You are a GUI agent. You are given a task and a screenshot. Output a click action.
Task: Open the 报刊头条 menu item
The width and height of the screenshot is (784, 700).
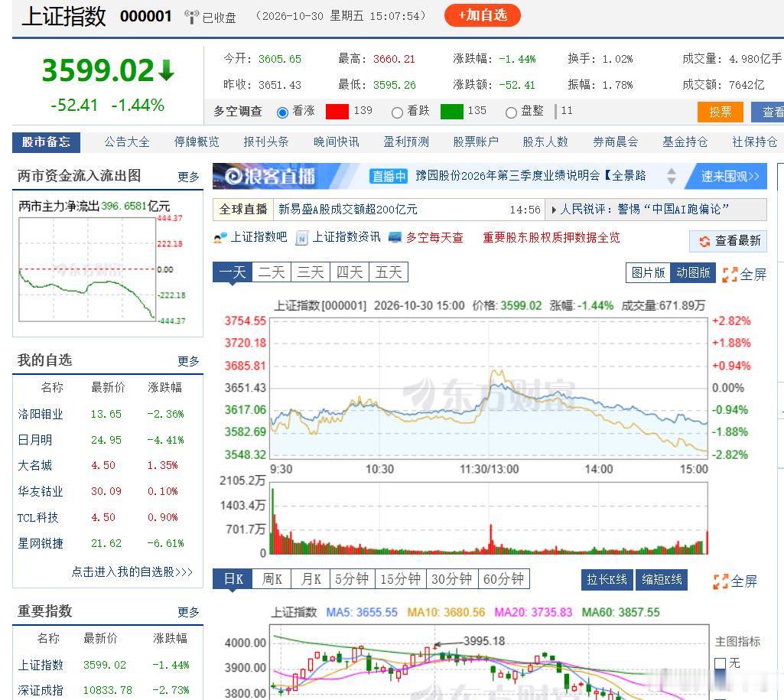coord(266,142)
